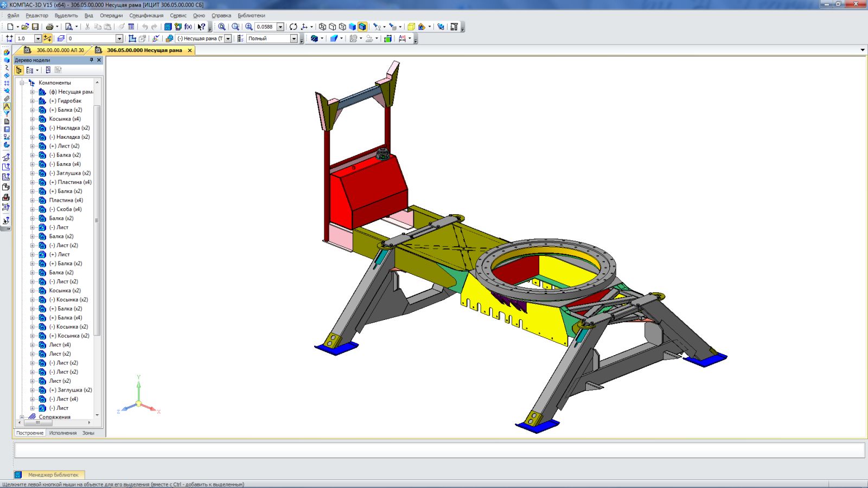Switch to the Исполнения tab at panel bottom
The width and height of the screenshot is (868, 488).
(63, 433)
